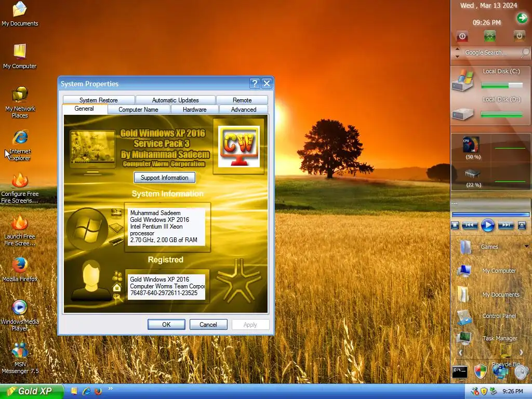Click the speaker volume sidebar icon
This screenshot has width=532, height=399.
click(x=521, y=372)
